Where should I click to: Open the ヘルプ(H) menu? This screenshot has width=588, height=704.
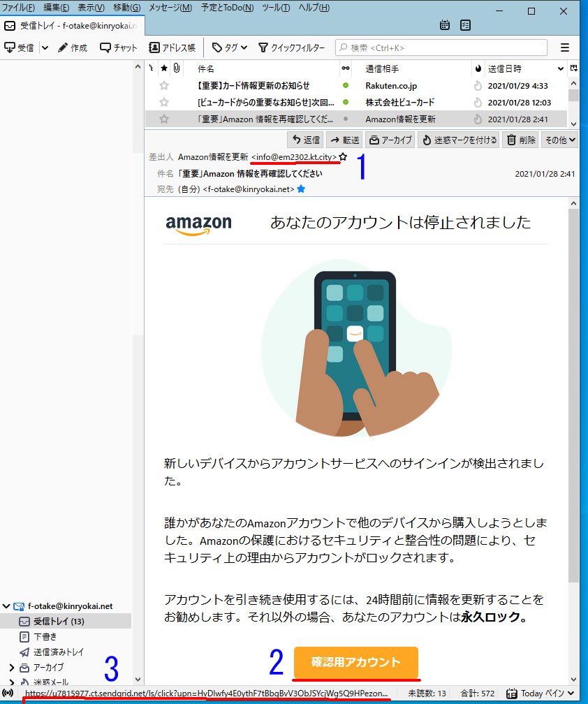(x=314, y=8)
